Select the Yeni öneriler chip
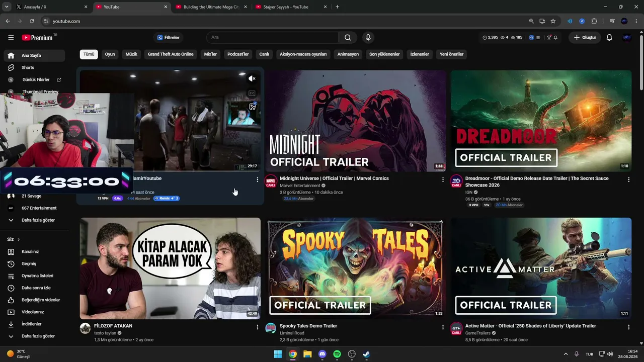 [451, 54]
